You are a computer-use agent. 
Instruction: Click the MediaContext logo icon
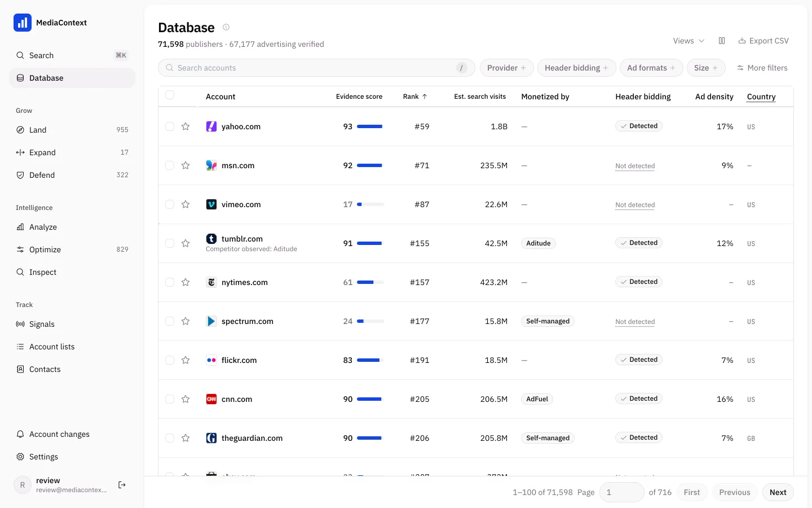tap(23, 23)
